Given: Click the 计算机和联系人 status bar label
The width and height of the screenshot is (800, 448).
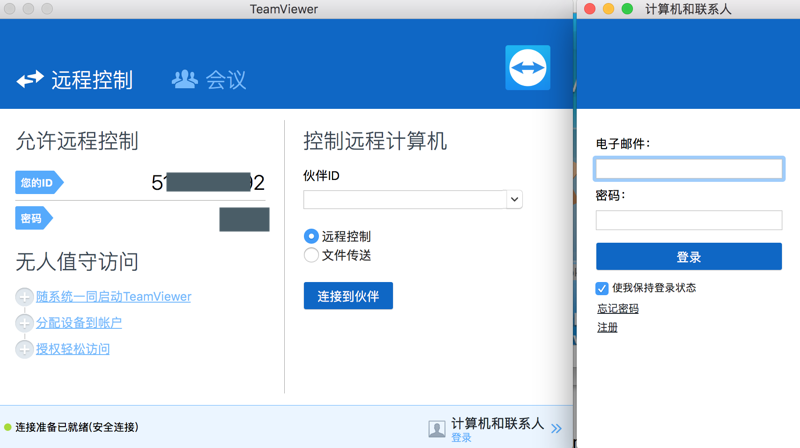Looking at the screenshot, I should pyautogui.click(x=497, y=424).
